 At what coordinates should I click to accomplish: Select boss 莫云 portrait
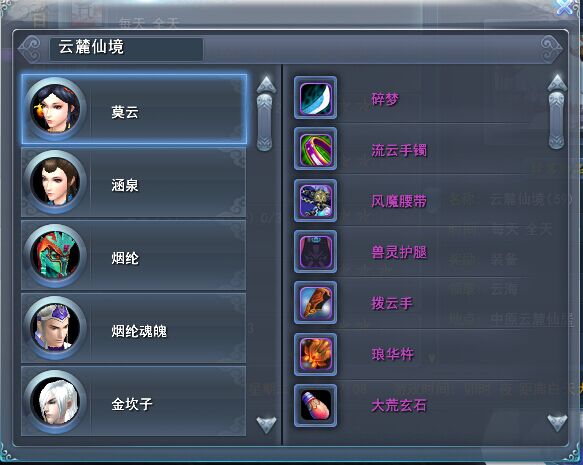click(x=55, y=109)
